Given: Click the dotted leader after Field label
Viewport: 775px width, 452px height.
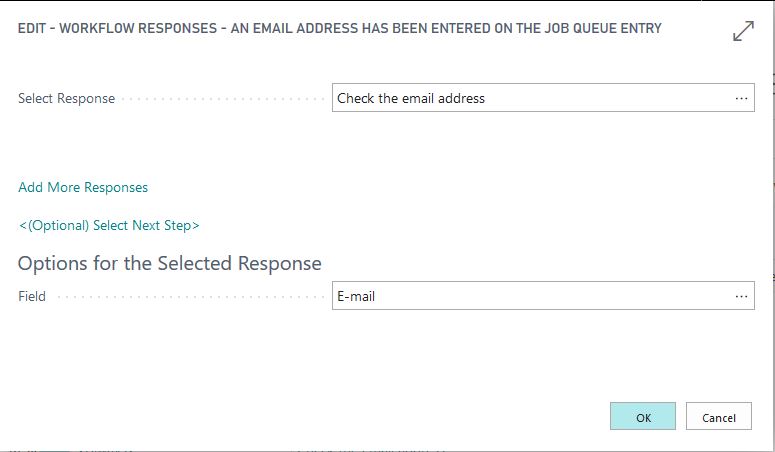Looking at the screenshot, I should pos(188,297).
